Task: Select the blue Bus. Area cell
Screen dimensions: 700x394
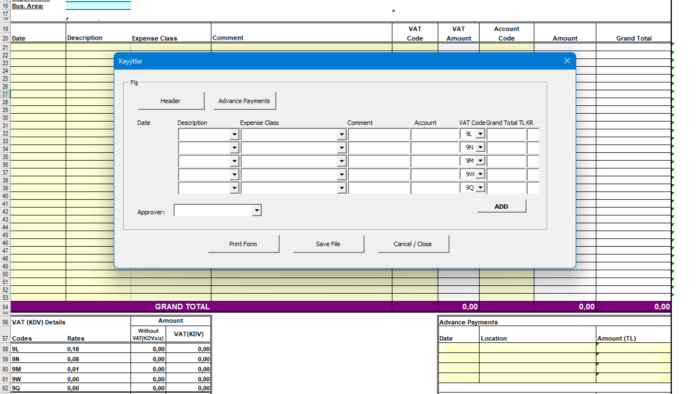Action: [x=98, y=6]
